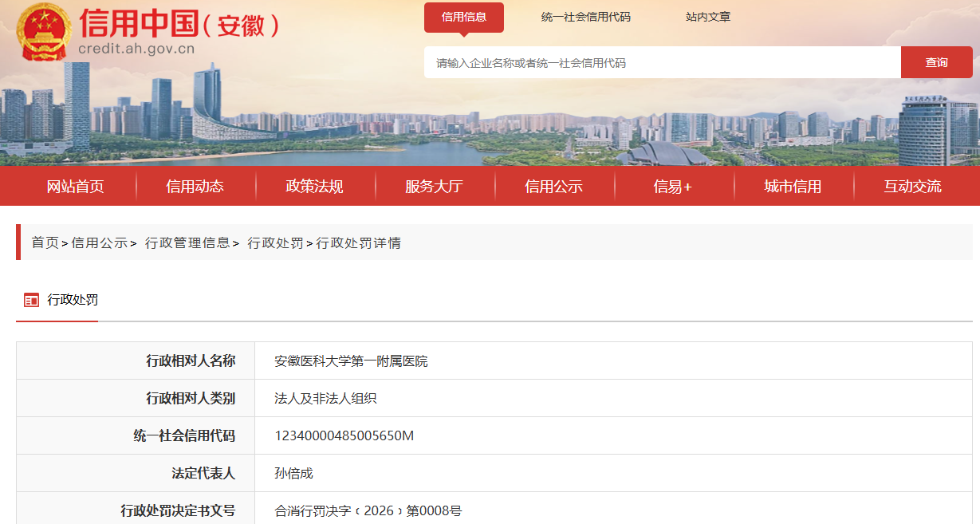
Task: Select 信用公示 navigation item
Action: (554, 187)
